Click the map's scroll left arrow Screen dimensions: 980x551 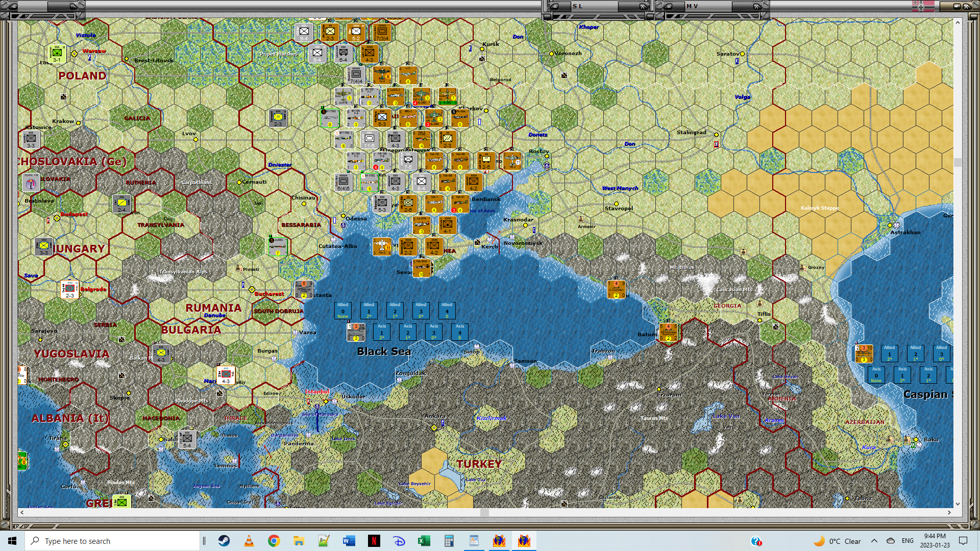click(22, 512)
